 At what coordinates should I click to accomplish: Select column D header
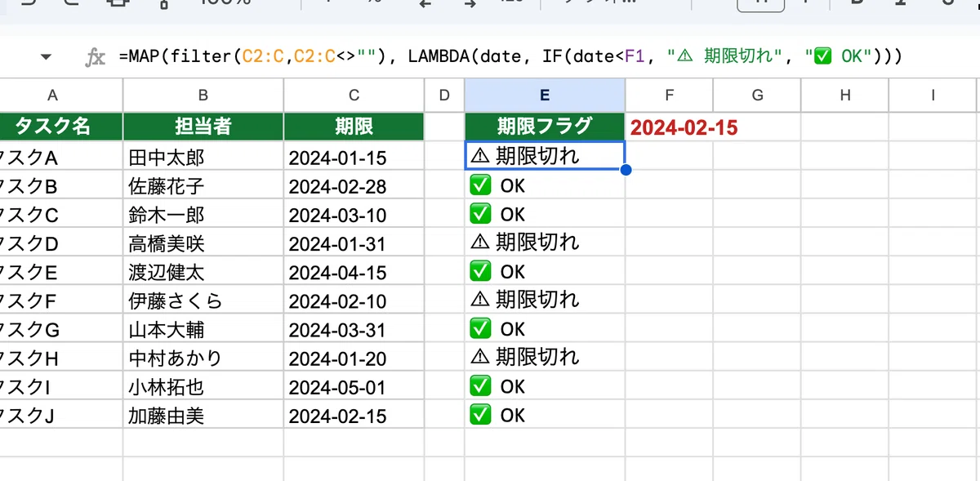(x=444, y=96)
